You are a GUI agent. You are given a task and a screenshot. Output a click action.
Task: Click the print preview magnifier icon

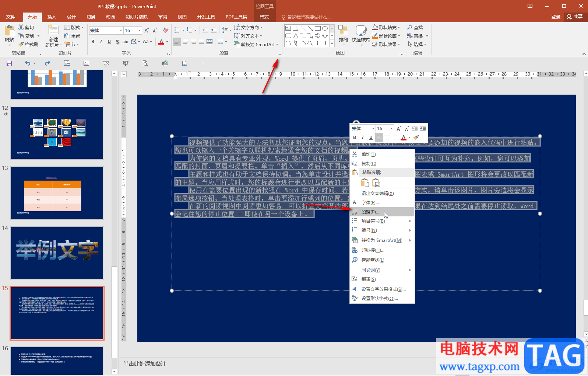point(145,63)
